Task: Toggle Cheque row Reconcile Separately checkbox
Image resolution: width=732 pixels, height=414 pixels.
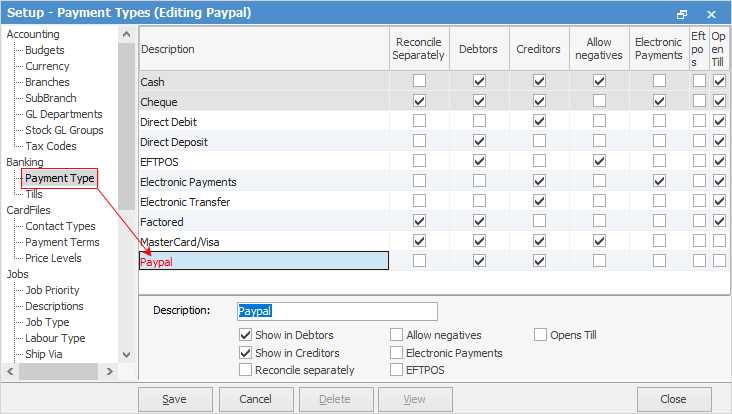Action: pyautogui.click(x=419, y=101)
